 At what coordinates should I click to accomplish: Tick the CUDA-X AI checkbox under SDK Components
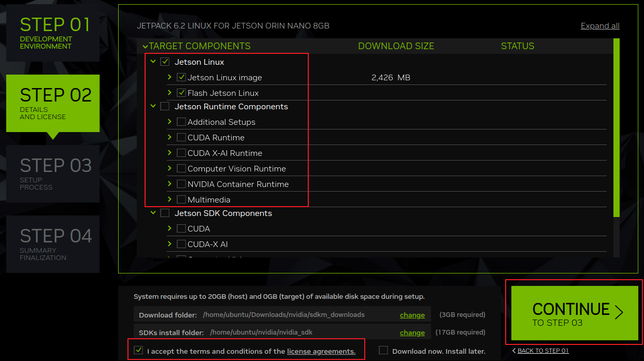point(181,244)
